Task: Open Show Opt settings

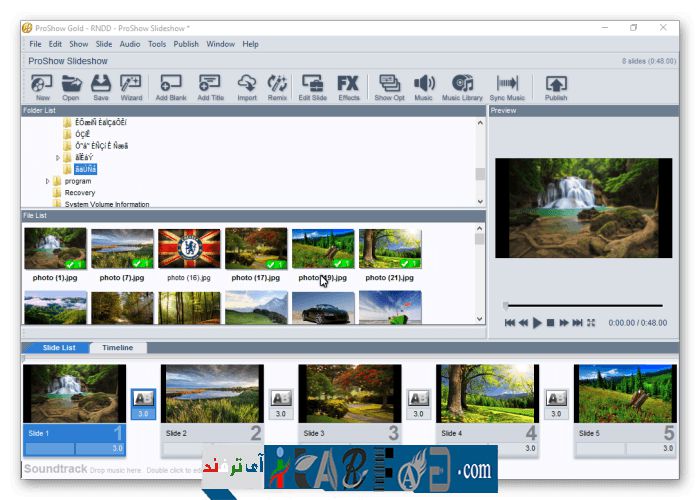Action: (x=389, y=86)
